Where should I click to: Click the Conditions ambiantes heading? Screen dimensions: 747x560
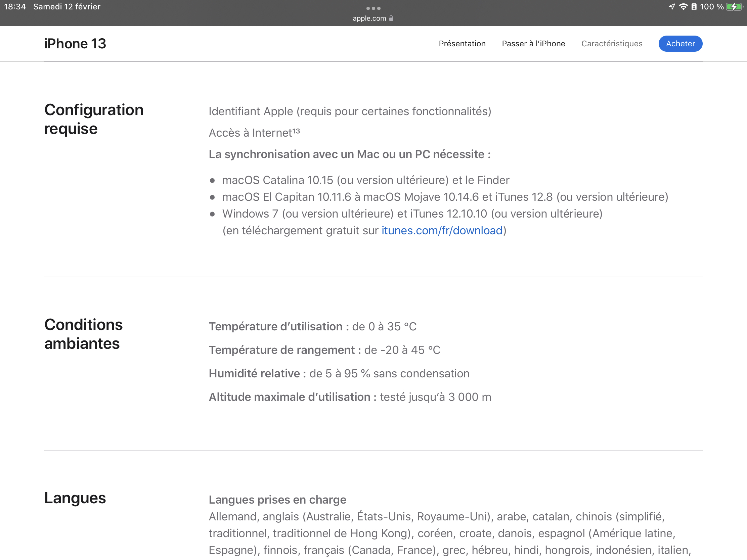(x=83, y=334)
